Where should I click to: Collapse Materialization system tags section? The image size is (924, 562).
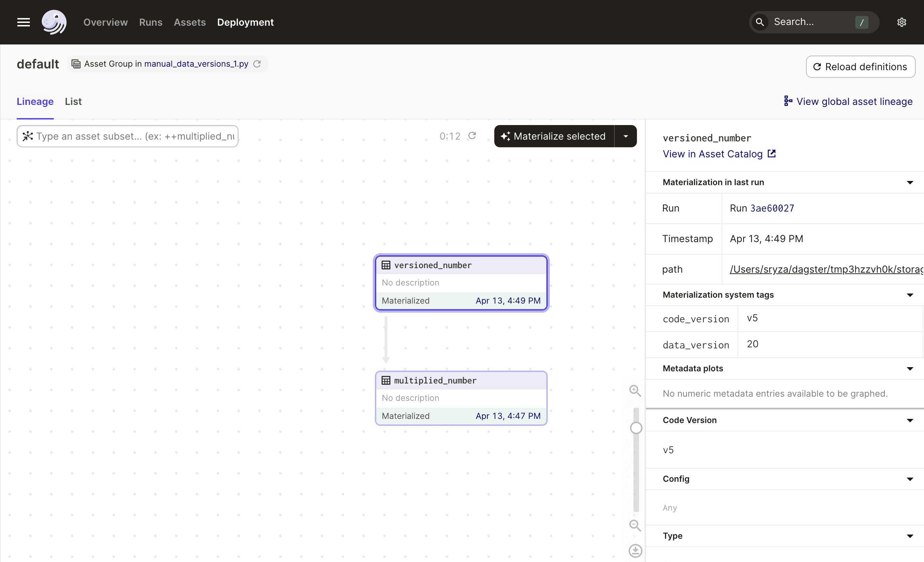point(910,295)
